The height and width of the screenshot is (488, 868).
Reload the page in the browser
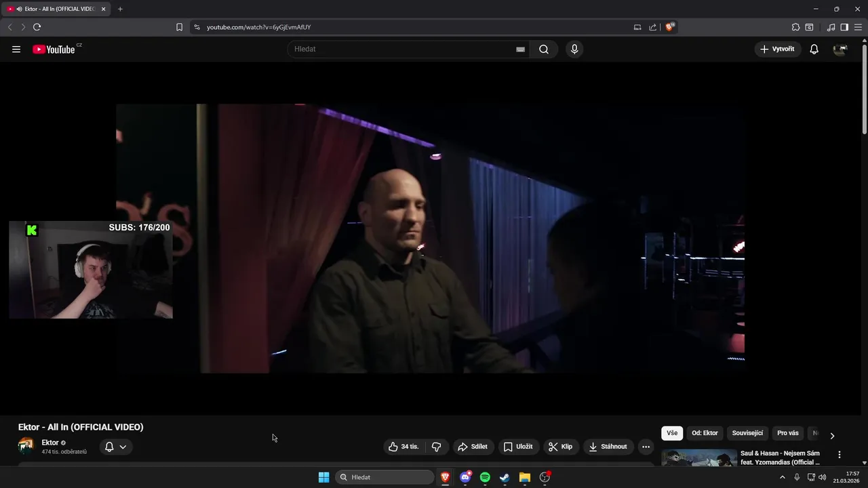tap(37, 27)
